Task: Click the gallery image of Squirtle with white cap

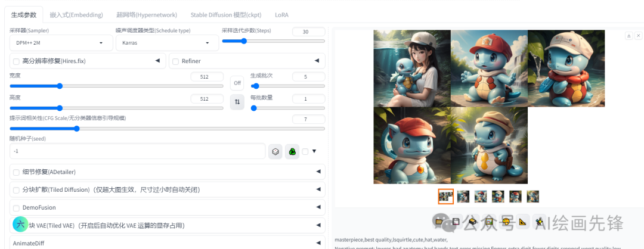Action: click(566, 68)
